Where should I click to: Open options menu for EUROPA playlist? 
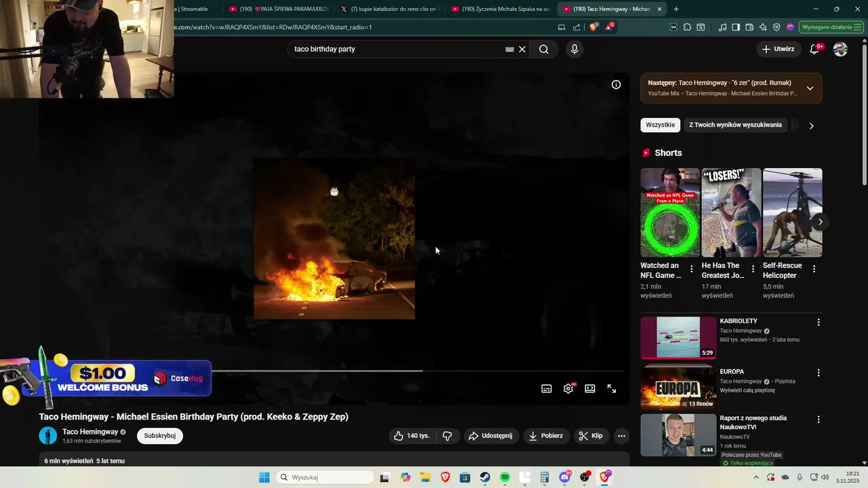coord(818,373)
